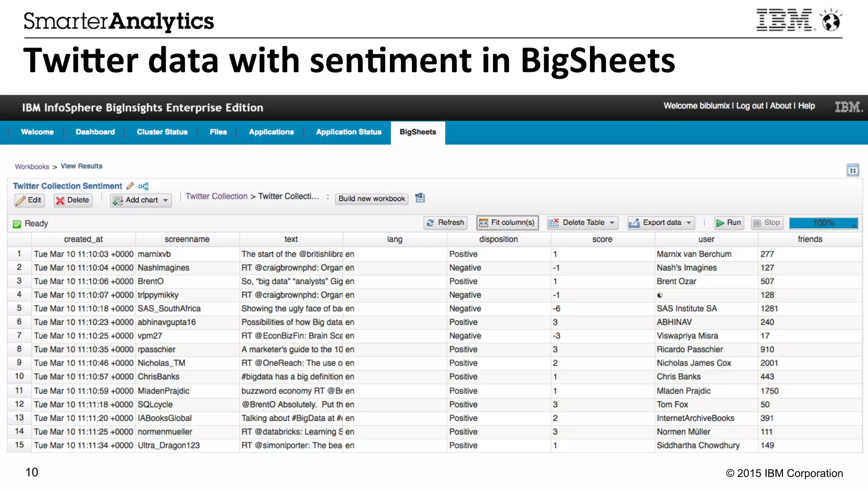Click the friends column header
The width and height of the screenshot is (868, 489).
coord(810,239)
